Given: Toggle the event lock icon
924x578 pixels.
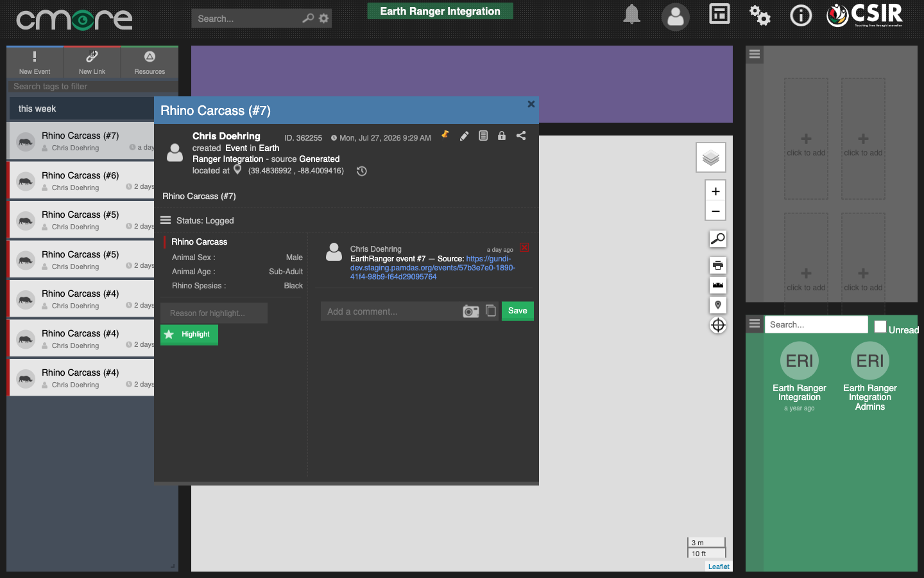Looking at the screenshot, I should pyautogui.click(x=502, y=136).
